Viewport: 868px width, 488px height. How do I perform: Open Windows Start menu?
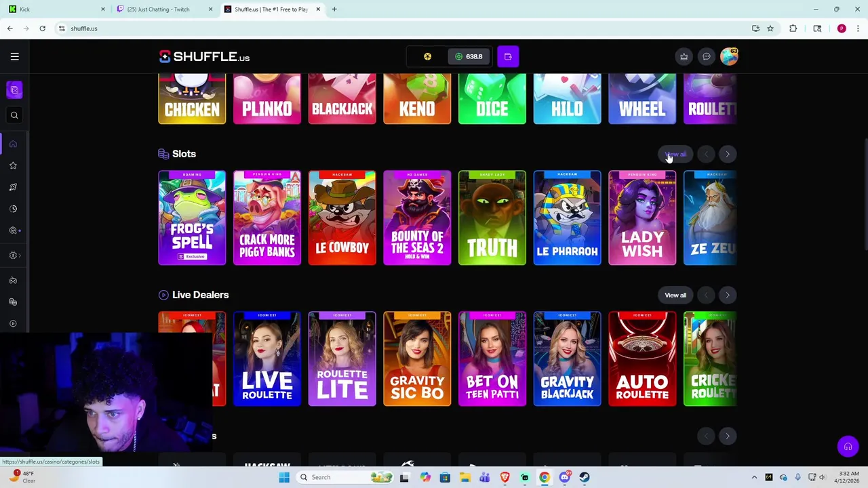pyautogui.click(x=284, y=477)
